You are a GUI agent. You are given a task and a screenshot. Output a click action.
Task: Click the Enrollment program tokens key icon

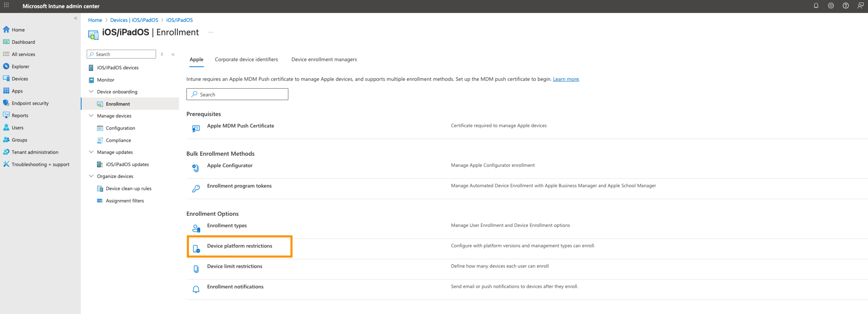click(196, 188)
